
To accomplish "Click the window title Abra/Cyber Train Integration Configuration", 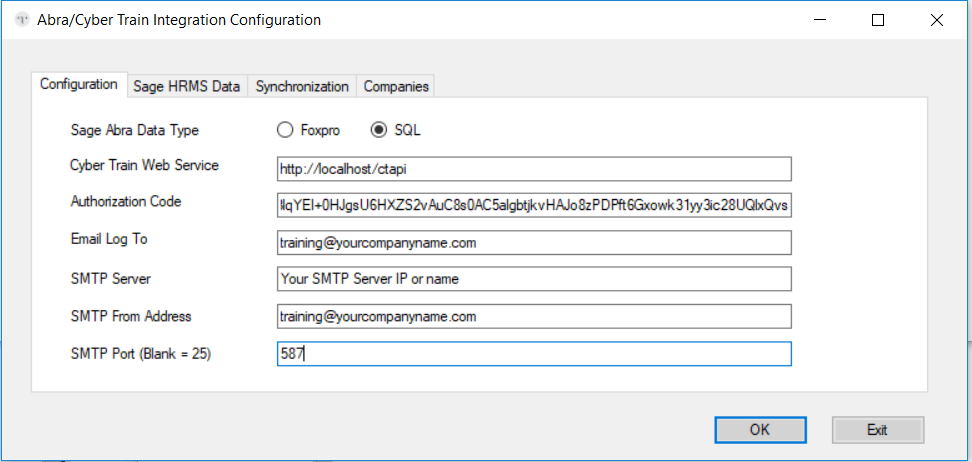I will click(x=179, y=20).
